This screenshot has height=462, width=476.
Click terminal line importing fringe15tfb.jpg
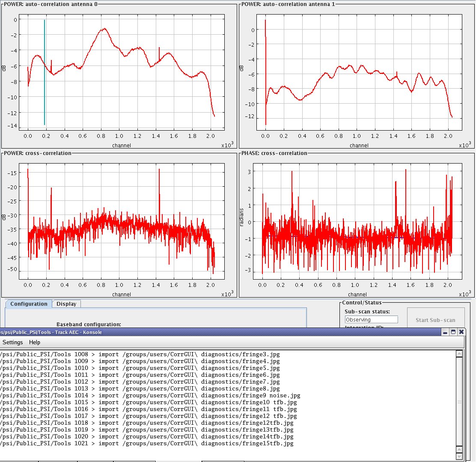click(x=147, y=444)
